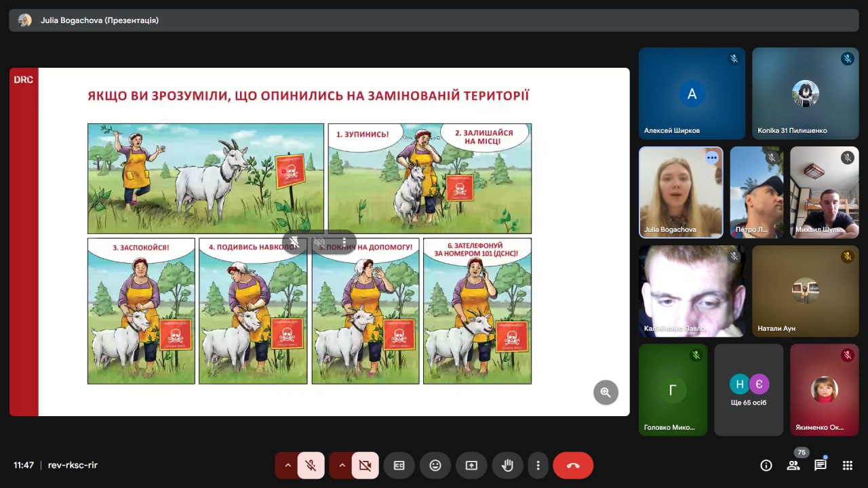Open the chat panel
The width and height of the screenshot is (868, 488).
click(820, 466)
